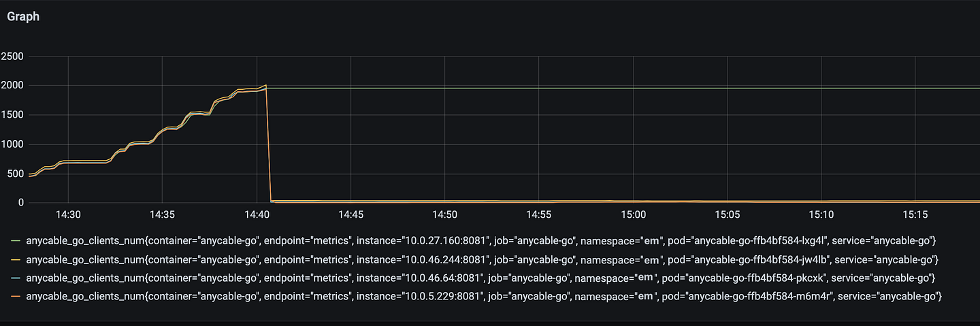
Task: Click cyan color swatch of pkcxk series
Action: click(16, 278)
